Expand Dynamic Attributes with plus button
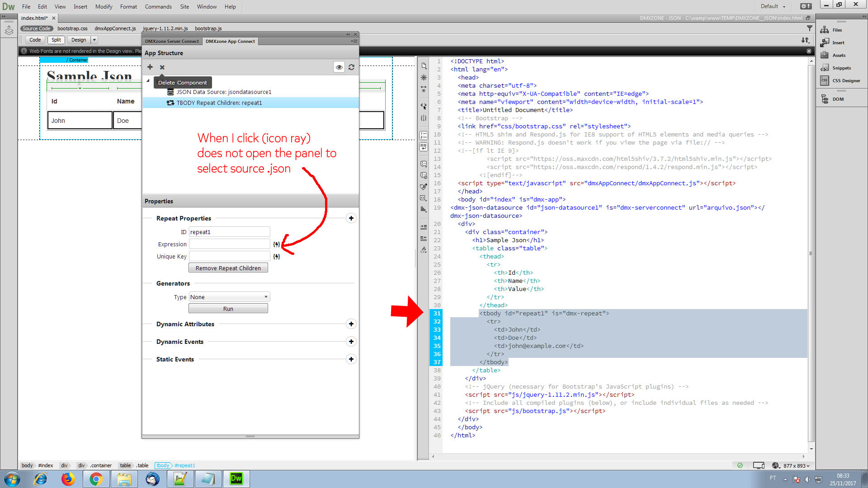868x488 pixels. point(351,324)
